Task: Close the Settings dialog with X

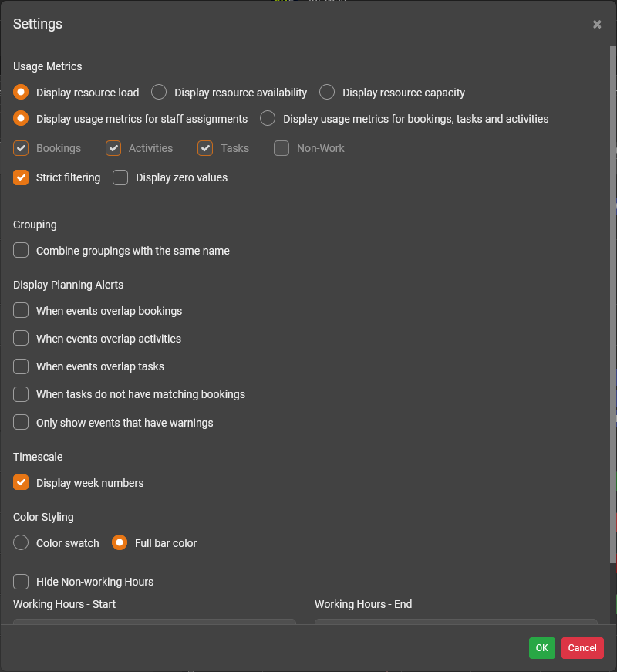Action: 597,25
